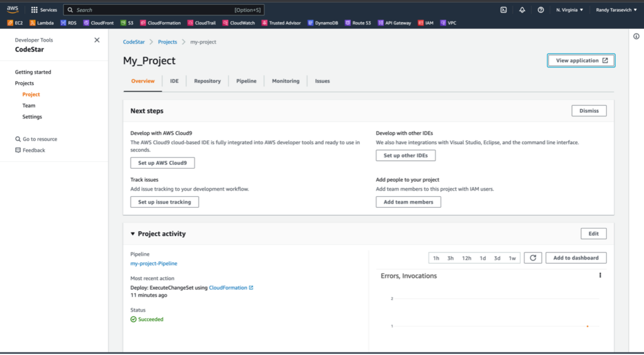This screenshot has height=355, width=644.
Task: Click Go to resource search
Action: point(36,139)
